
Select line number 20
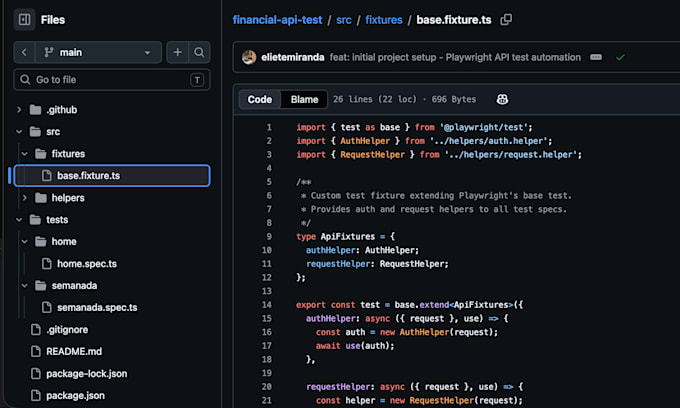(x=267, y=387)
